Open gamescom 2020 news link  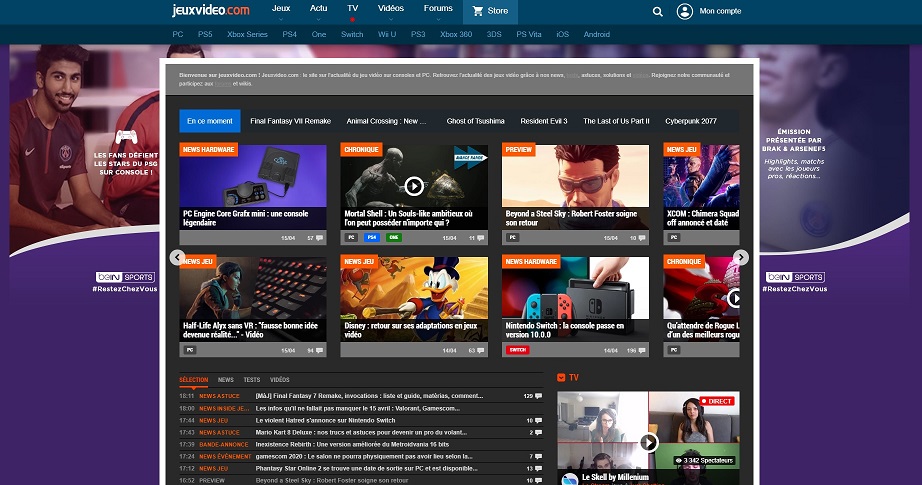pos(364,457)
